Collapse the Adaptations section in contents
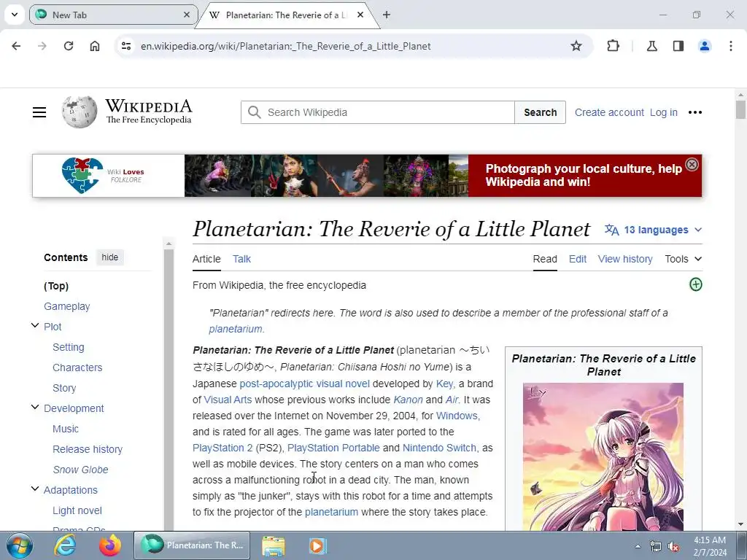 point(35,489)
